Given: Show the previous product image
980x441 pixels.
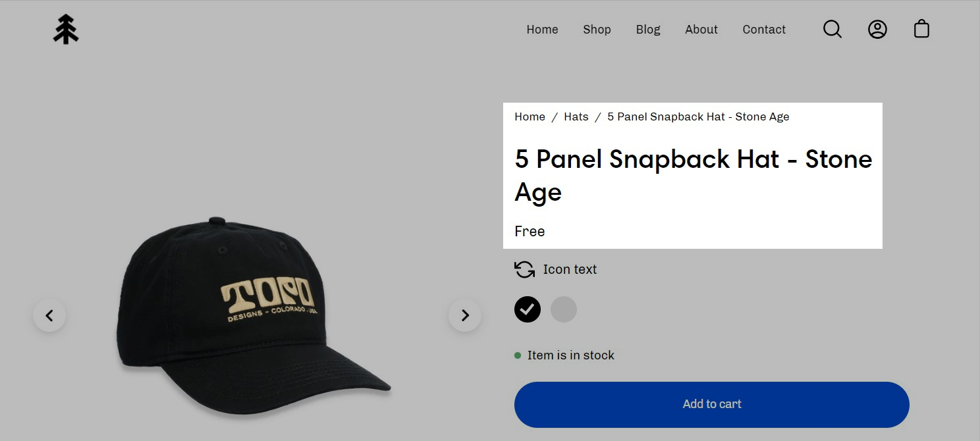Looking at the screenshot, I should point(49,315).
